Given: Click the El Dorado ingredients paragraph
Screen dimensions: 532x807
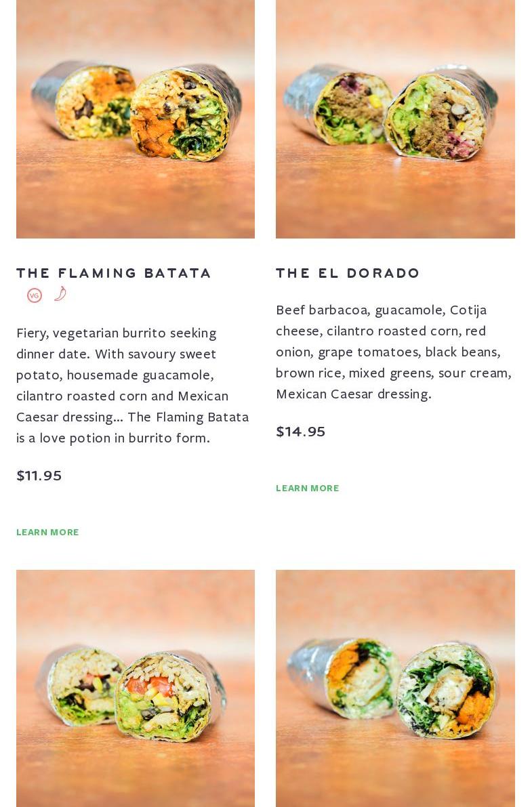Looking at the screenshot, I should [x=393, y=351].
